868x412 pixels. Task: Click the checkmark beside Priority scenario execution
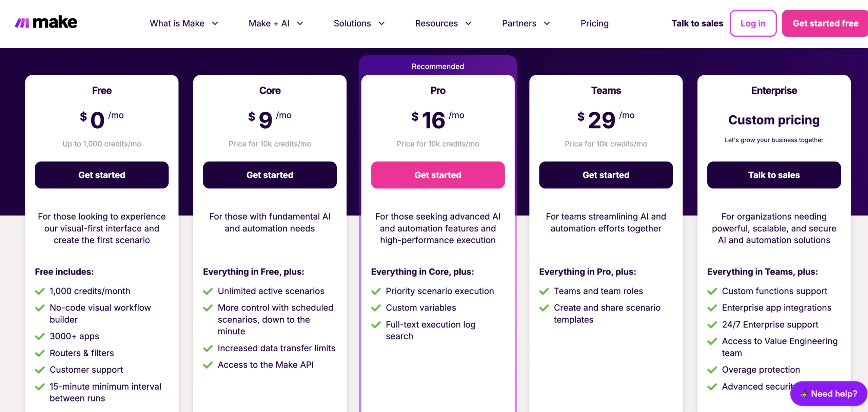click(x=376, y=291)
